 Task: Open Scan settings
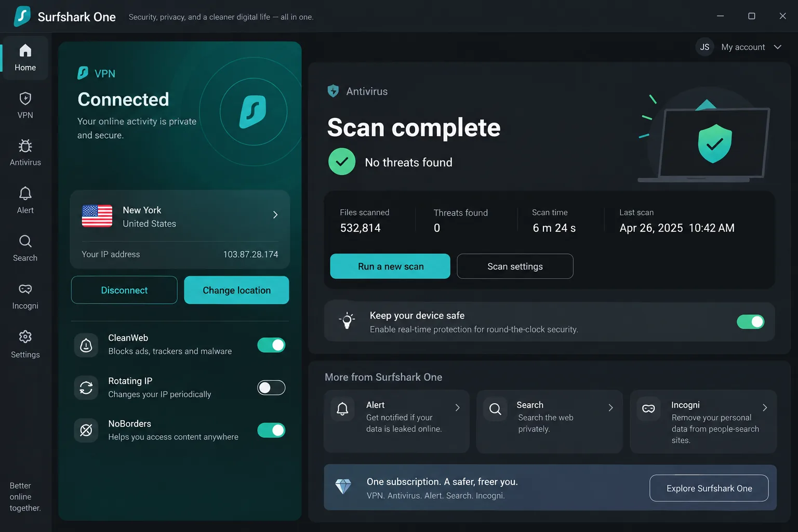tap(515, 266)
